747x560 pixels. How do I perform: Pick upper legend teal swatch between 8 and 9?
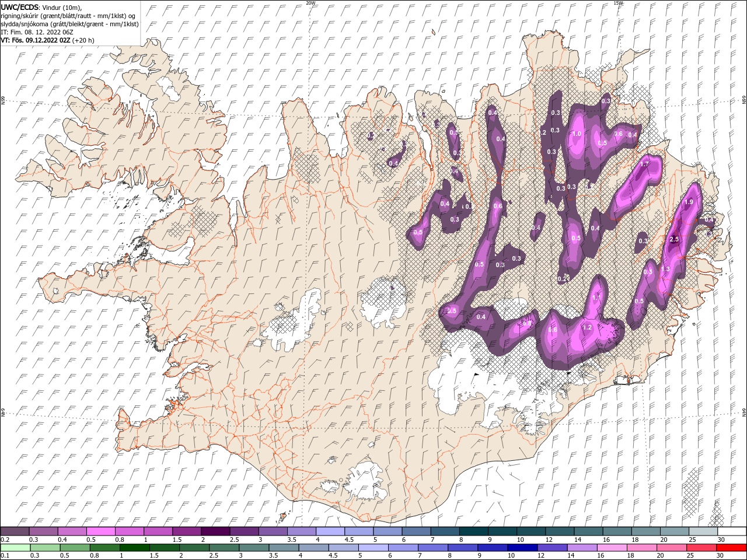pos(474,531)
